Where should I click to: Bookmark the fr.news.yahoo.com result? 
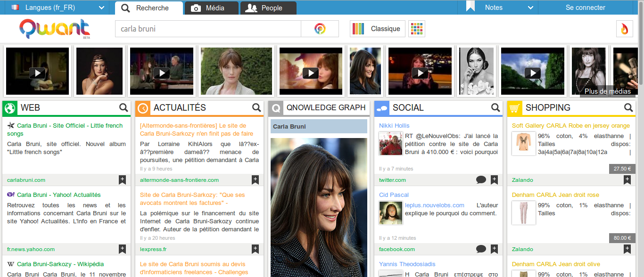tap(122, 249)
